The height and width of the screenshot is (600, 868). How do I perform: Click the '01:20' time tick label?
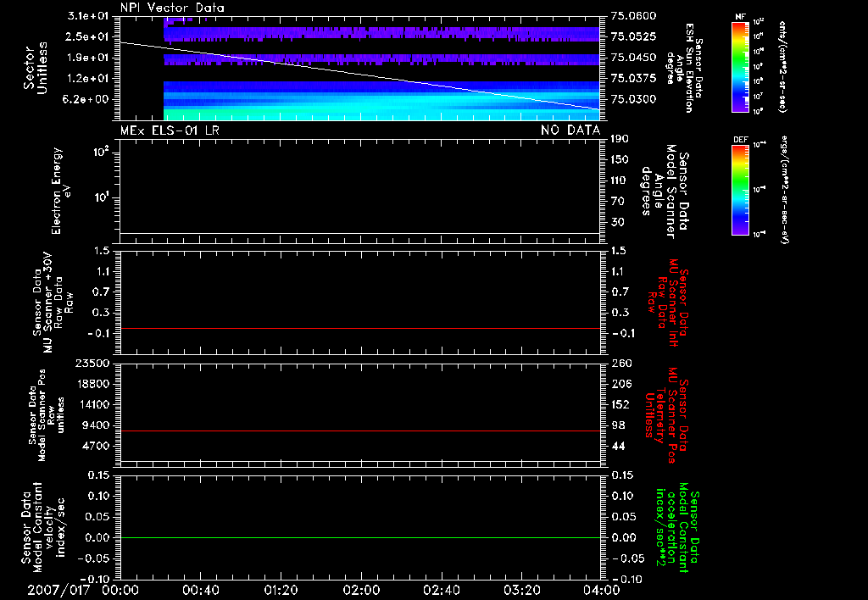(x=281, y=590)
